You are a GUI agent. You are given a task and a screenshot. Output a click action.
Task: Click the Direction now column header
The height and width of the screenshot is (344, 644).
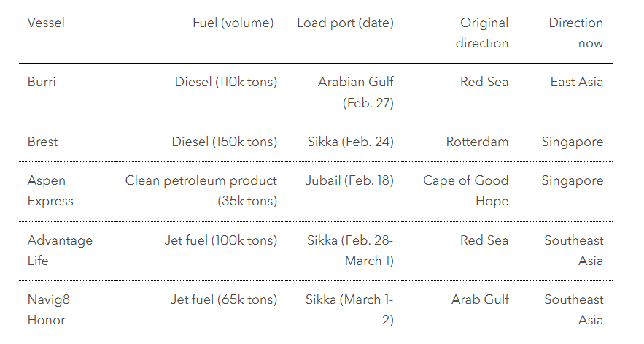tap(576, 33)
